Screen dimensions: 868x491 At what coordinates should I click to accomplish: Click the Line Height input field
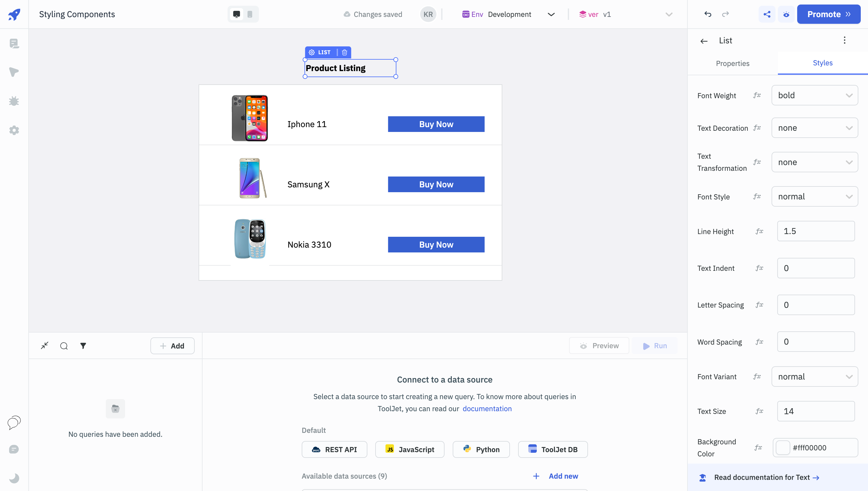tap(816, 231)
